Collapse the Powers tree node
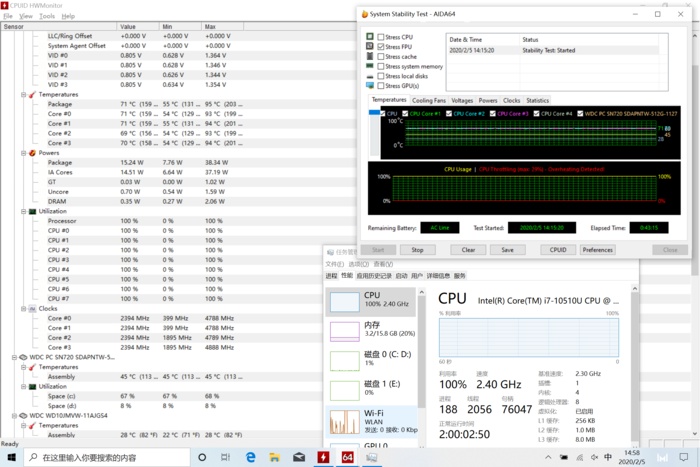 (24, 153)
